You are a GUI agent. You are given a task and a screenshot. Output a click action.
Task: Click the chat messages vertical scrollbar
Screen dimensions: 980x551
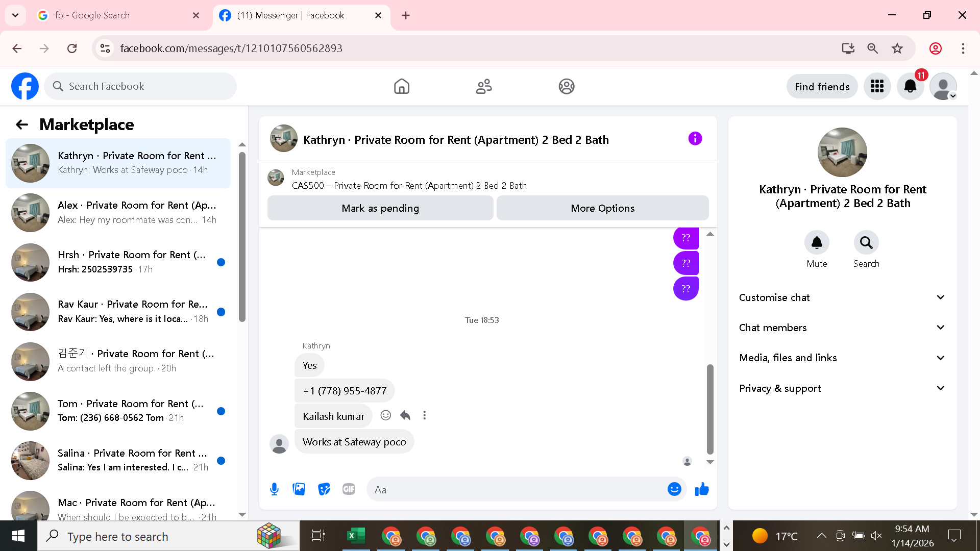tap(710, 408)
